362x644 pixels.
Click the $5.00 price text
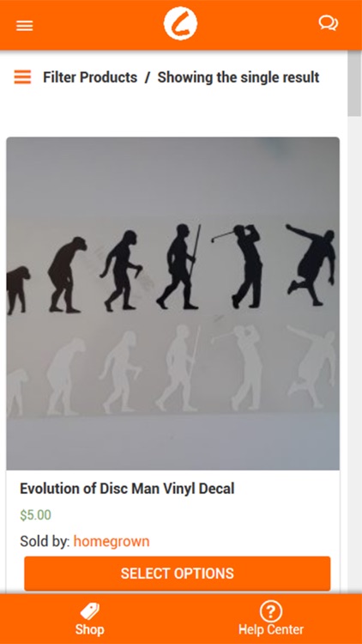point(36,515)
